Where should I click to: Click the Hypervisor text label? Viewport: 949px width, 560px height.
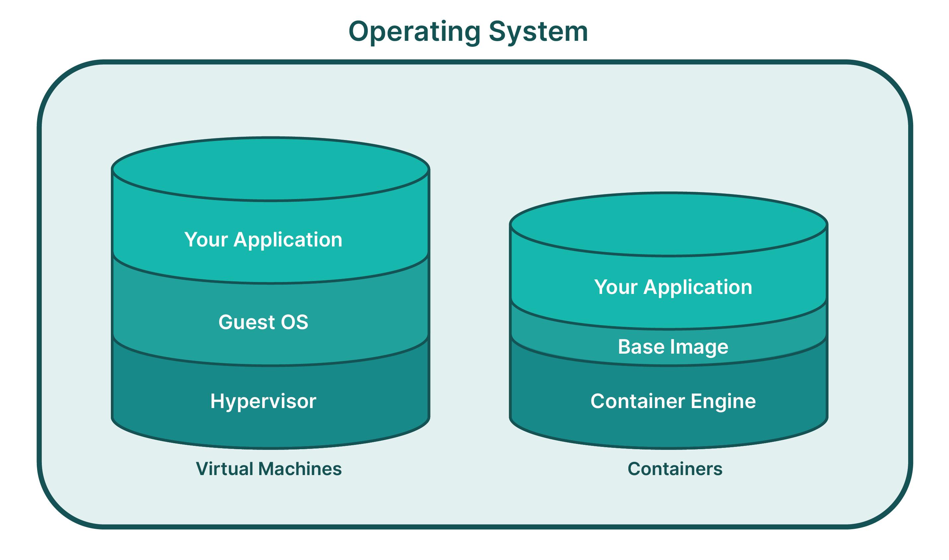(x=264, y=402)
